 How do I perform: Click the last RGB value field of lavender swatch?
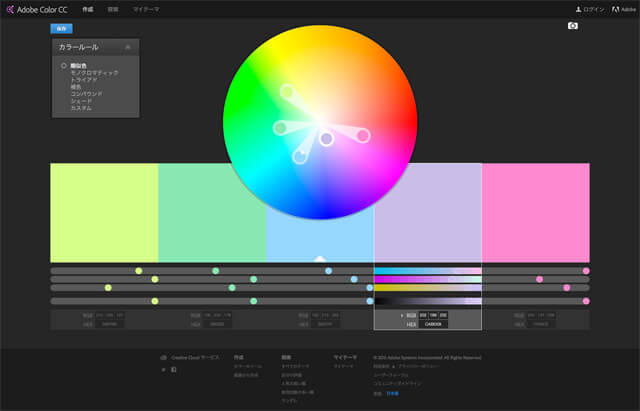(x=443, y=315)
